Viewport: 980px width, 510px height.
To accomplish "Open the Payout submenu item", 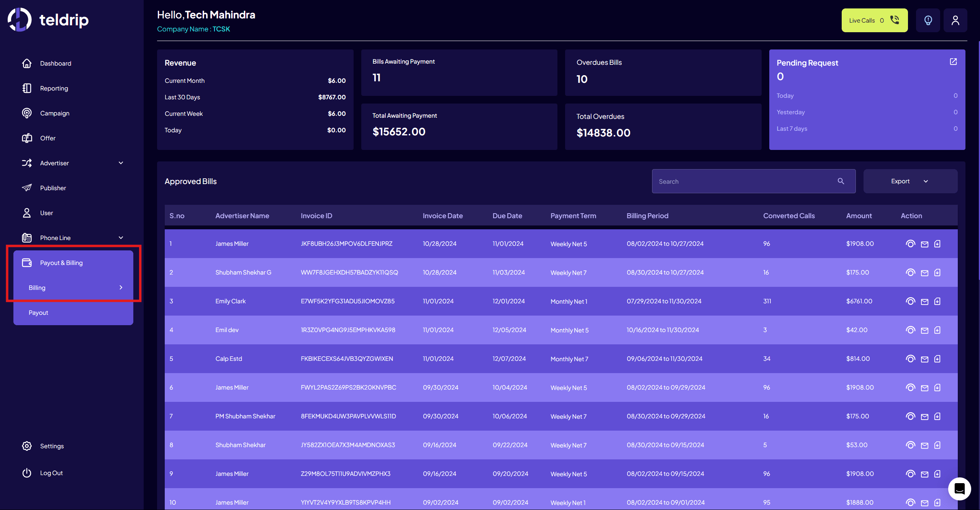I will (38, 313).
